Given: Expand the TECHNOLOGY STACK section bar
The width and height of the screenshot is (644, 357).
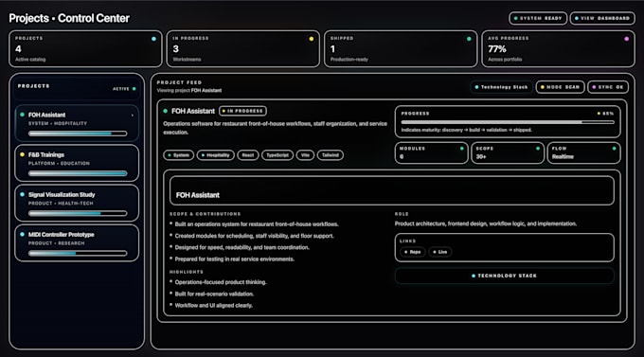Looking at the screenshot, I should coord(505,276).
